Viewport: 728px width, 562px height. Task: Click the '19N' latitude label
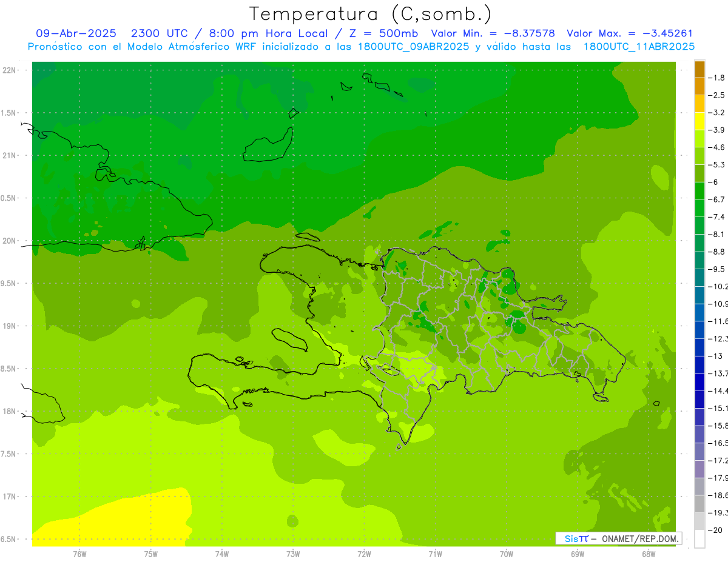click(x=10, y=326)
